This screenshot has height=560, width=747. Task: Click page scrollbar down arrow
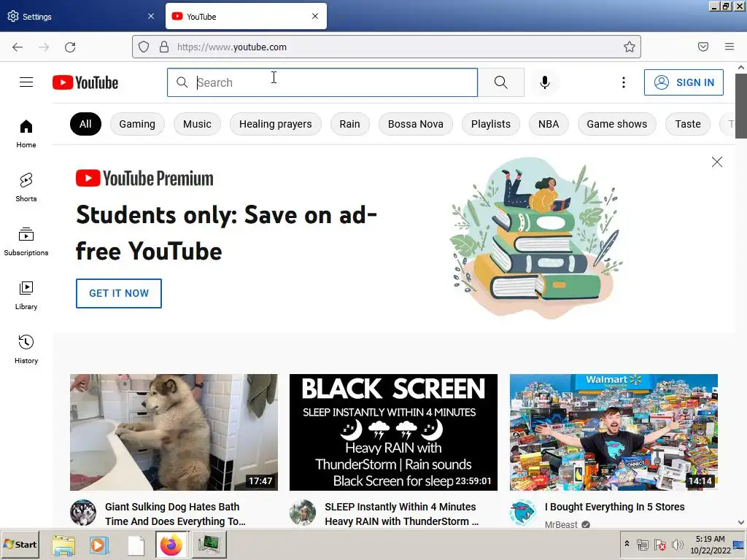point(741,522)
